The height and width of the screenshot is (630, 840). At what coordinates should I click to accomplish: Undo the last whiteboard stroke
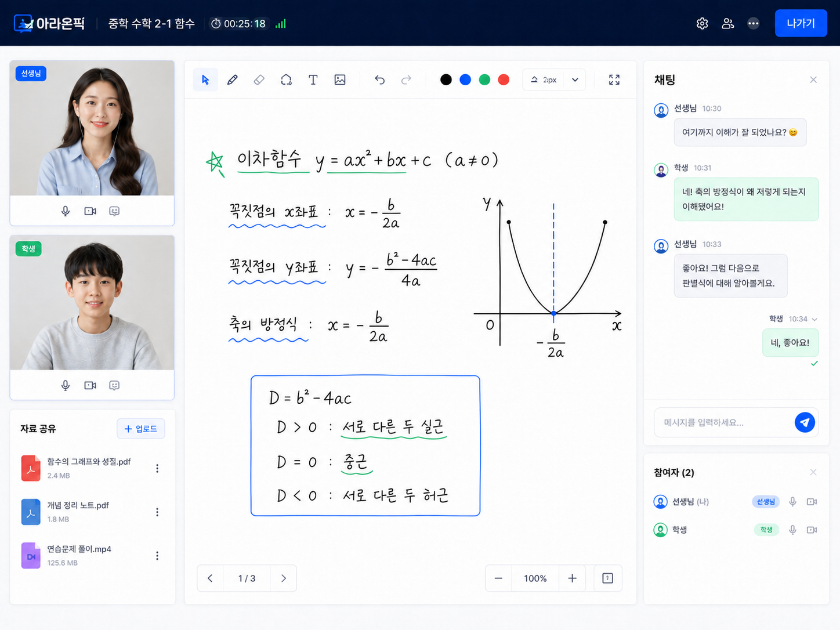(x=379, y=79)
